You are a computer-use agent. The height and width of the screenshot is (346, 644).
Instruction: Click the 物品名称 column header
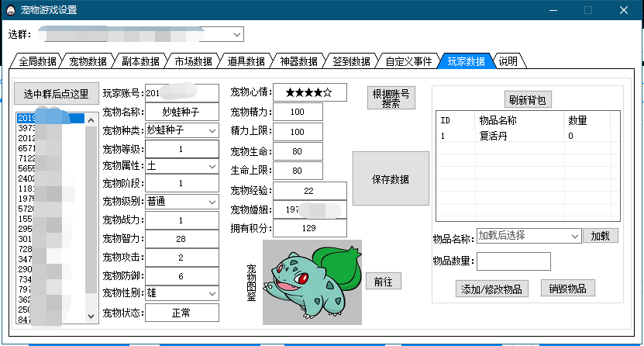click(x=519, y=120)
